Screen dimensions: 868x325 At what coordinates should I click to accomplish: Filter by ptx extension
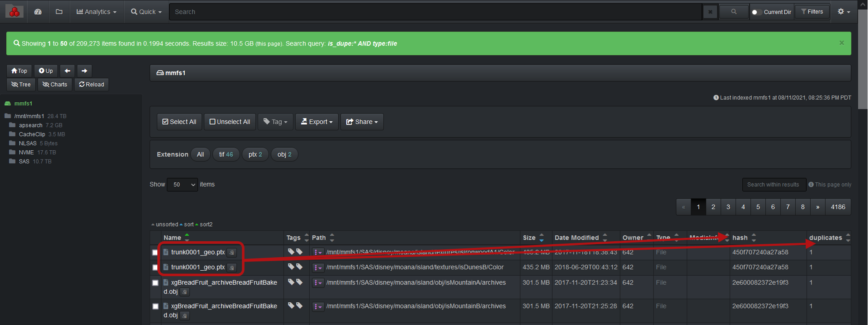255,155
